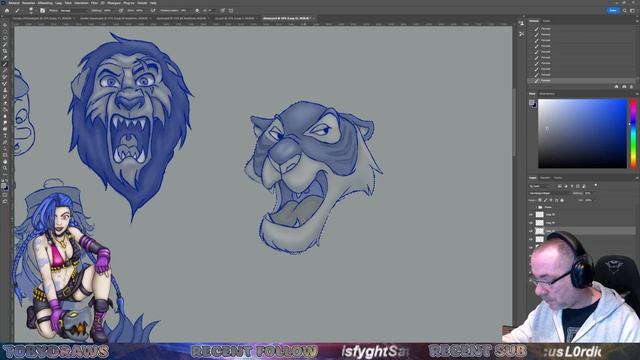The width and height of the screenshot is (640, 360).
Task: Switch to the Color panel tab
Action: (532, 94)
